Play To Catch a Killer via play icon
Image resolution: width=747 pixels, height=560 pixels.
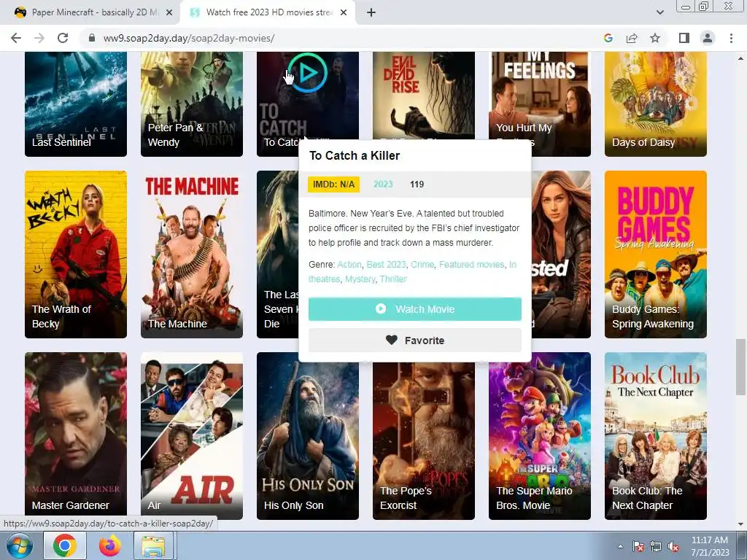[308, 73]
